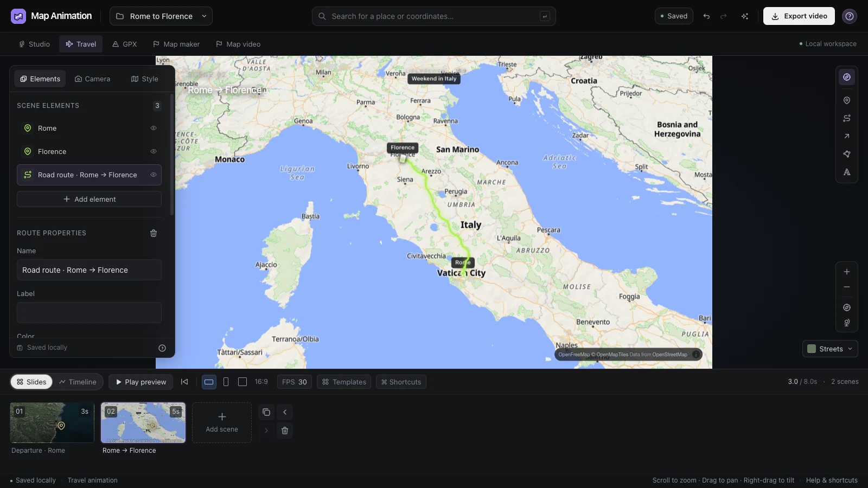Image resolution: width=868 pixels, height=488 pixels.
Task: Focus the place search box
Action: pos(434,16)
